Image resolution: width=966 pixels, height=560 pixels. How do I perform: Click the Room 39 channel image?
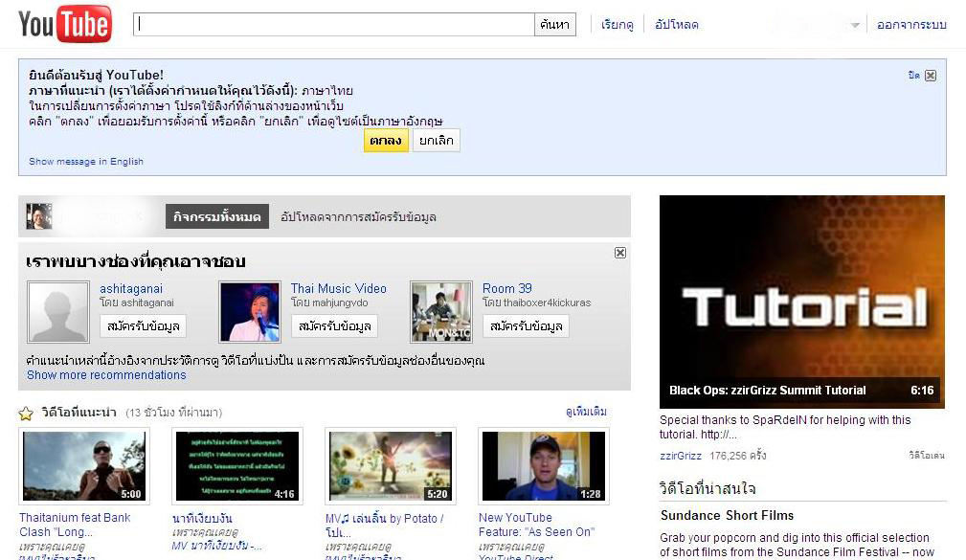(x=441, y=312)
